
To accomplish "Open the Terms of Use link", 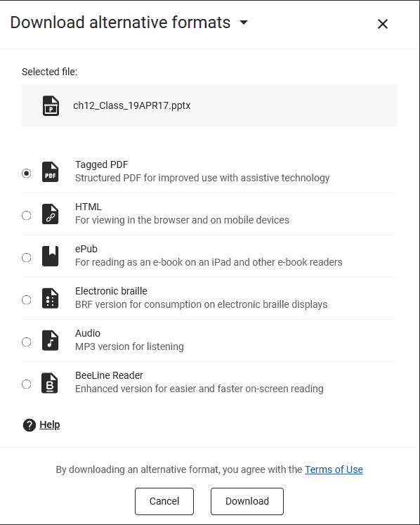I will [334, 469].
